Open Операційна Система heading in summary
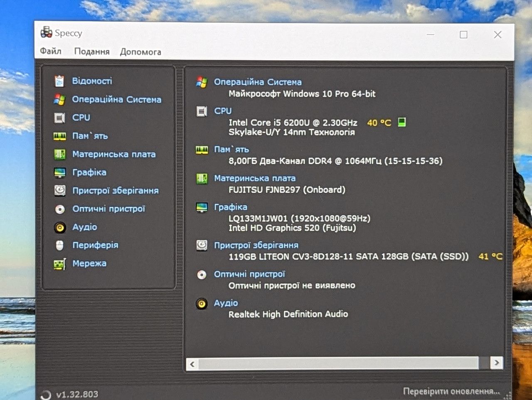Viewport: 532px width, 400px height. point(258,82)
